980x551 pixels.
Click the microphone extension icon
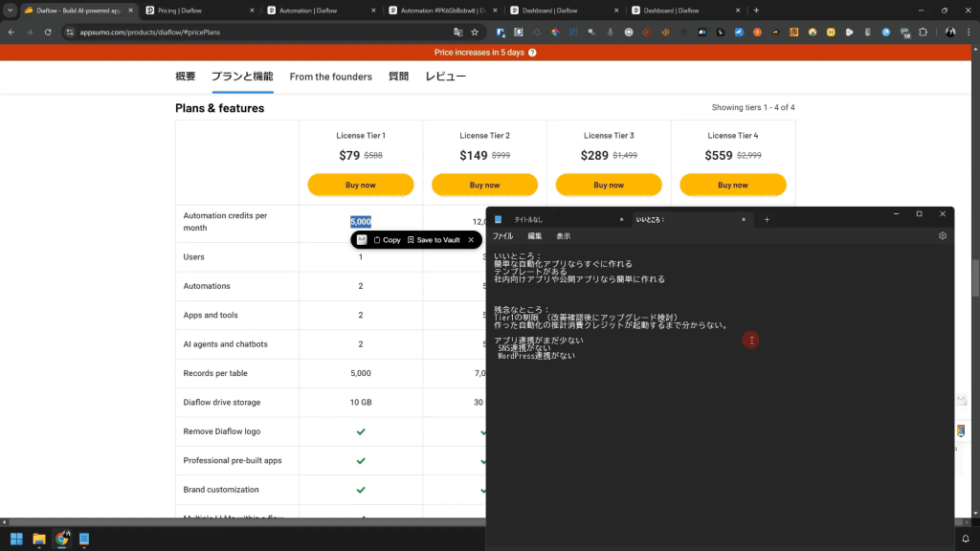(610, 32)
